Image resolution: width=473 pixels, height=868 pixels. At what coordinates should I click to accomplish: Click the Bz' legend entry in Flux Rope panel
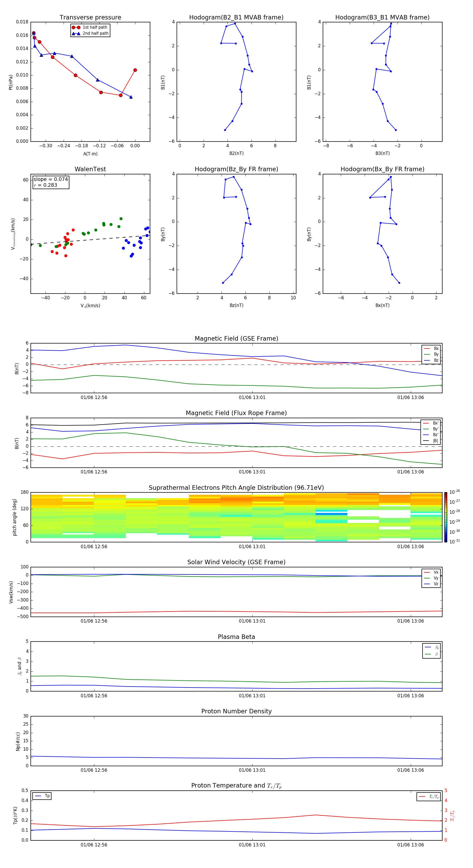(x=431, y=435)
